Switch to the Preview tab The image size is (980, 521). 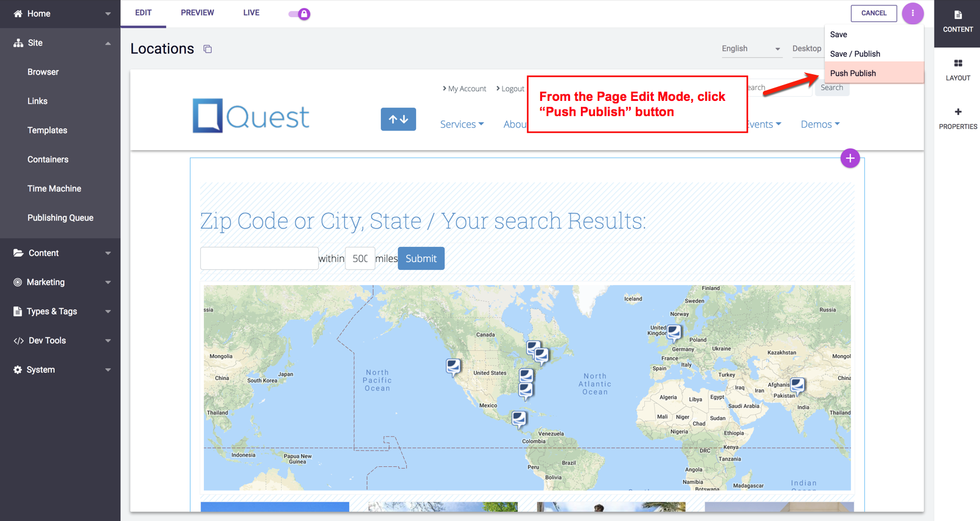click(x=197, y=13)
